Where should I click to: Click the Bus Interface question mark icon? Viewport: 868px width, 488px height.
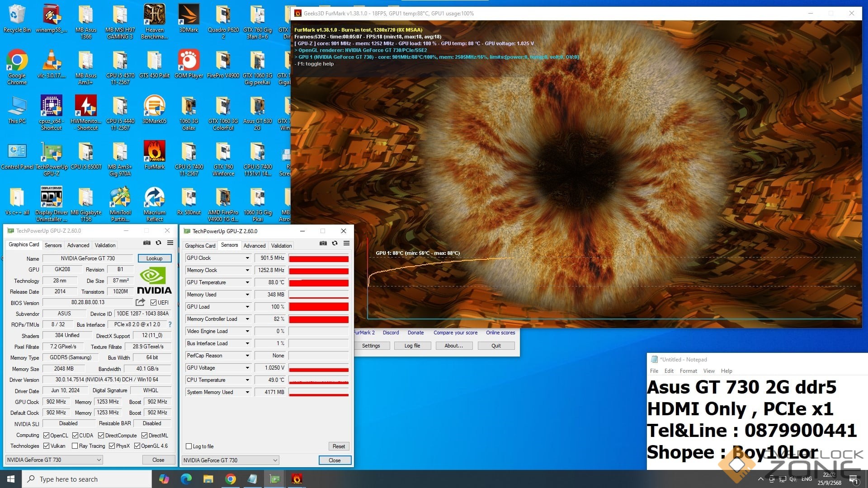[170, 324]
